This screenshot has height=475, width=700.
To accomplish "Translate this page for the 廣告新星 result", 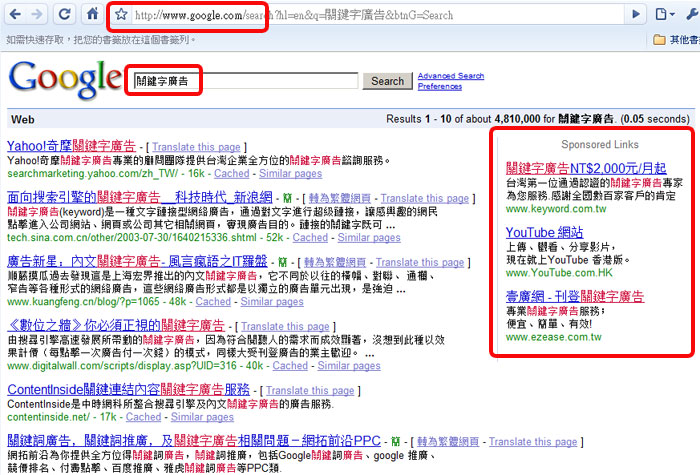I will pos(420,262).
